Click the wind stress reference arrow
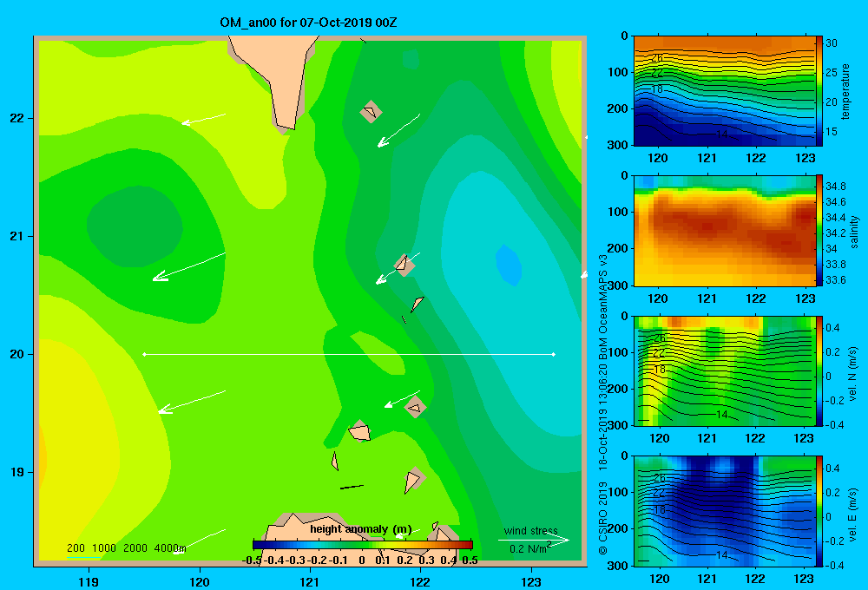Screen dimensions: 868x590 pyautogui.click(x=534, y=541)
